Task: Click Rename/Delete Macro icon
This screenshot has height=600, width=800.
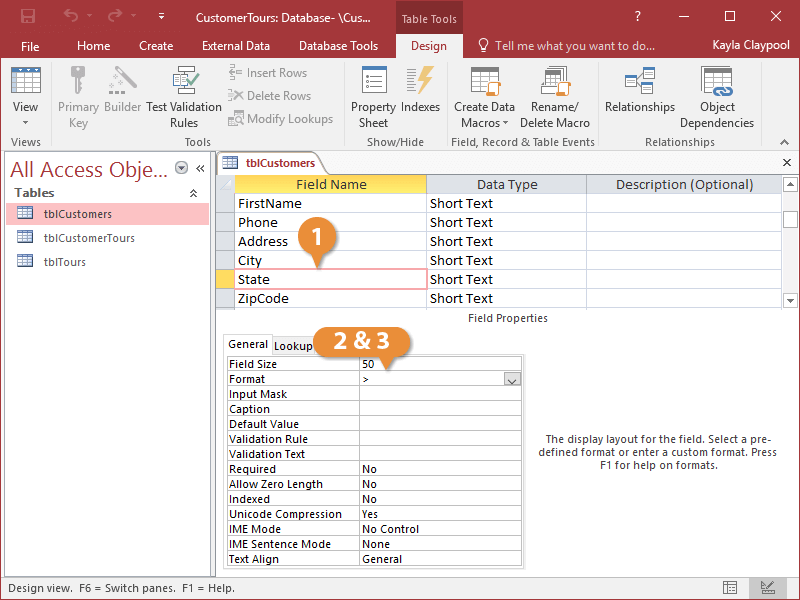Action: (x=555, y=80)
